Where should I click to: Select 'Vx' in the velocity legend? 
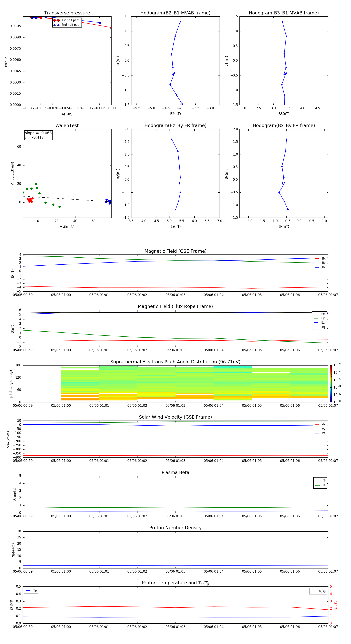[320, 424]
